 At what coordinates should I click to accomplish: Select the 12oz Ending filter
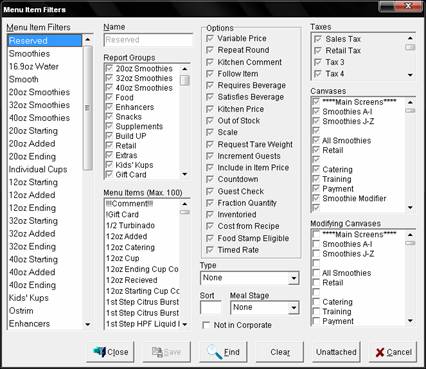45,208
